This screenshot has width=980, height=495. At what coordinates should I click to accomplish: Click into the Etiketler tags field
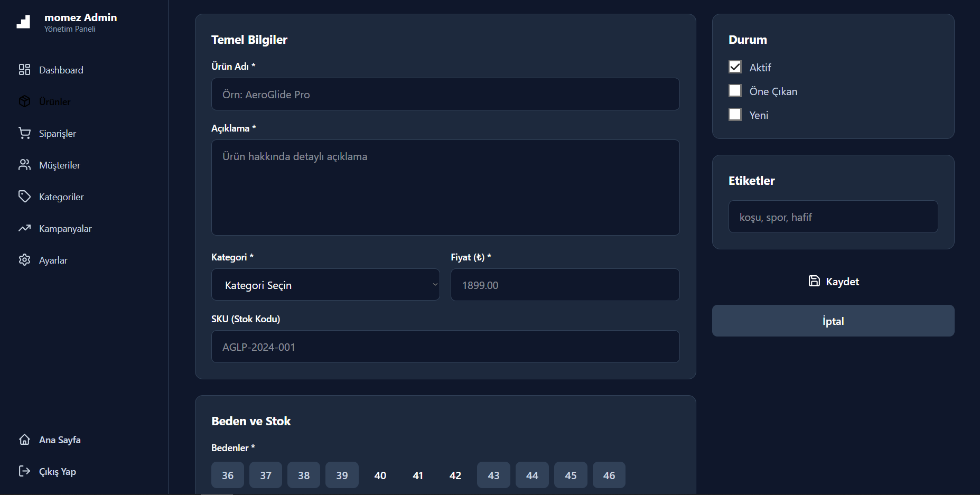(833, 217)
